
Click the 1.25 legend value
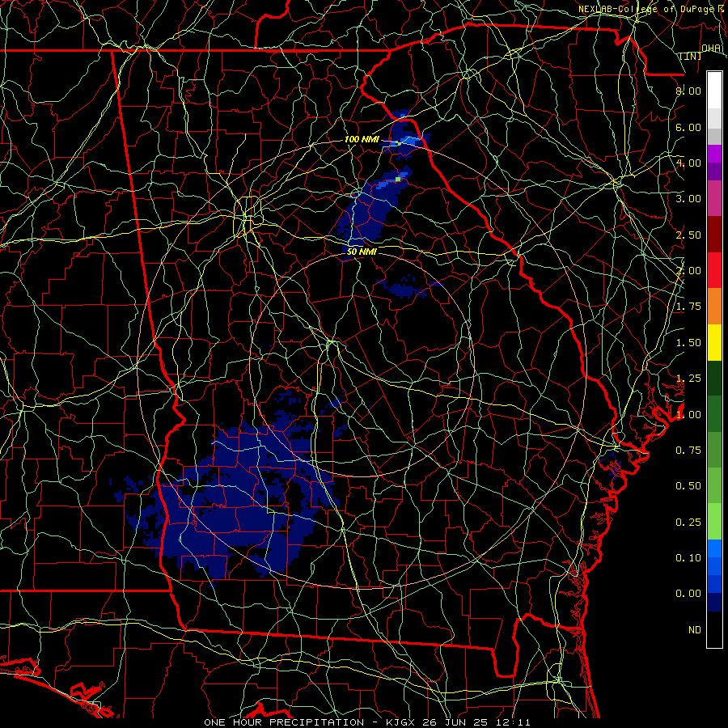(x=688, y=379)
